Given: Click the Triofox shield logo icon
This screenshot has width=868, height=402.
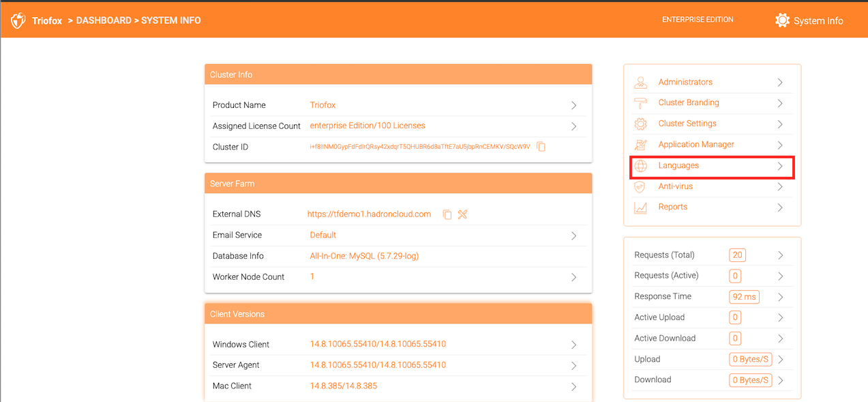Looking at the screenshot, I should (18, 20).
